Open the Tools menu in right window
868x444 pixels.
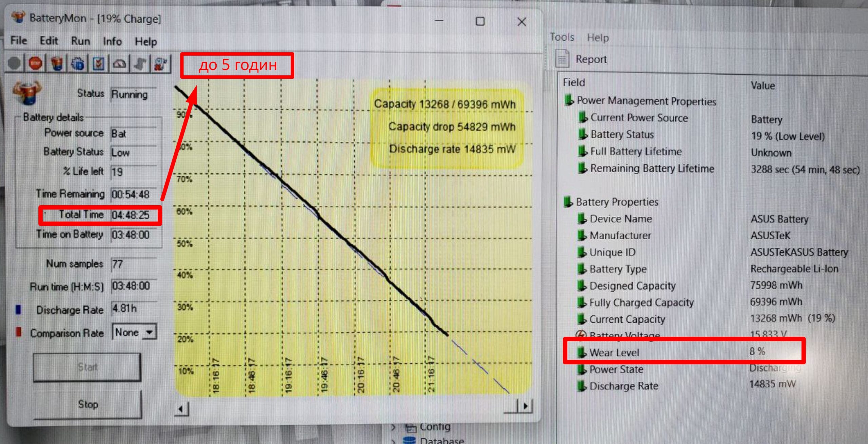tap(562, 37)
